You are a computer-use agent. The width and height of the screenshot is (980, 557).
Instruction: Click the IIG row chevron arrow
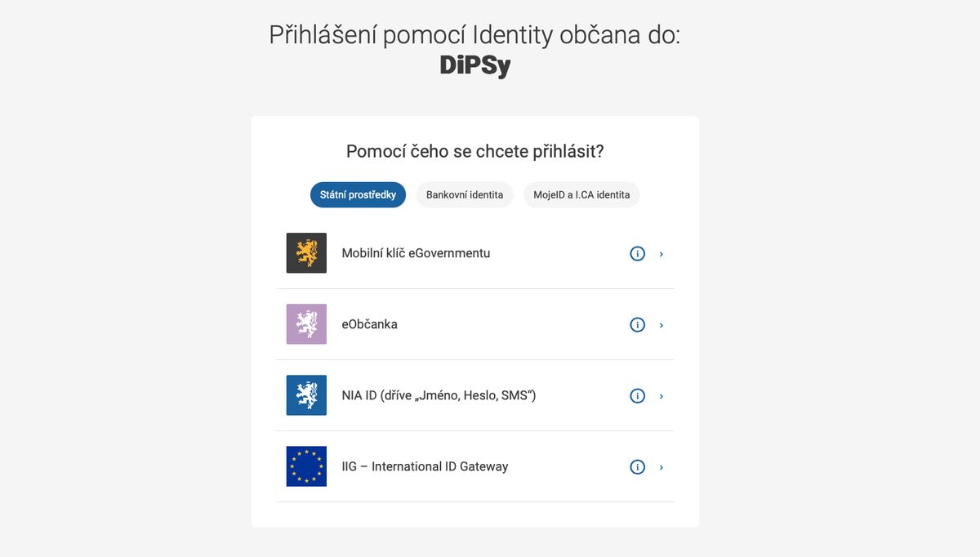661,467
